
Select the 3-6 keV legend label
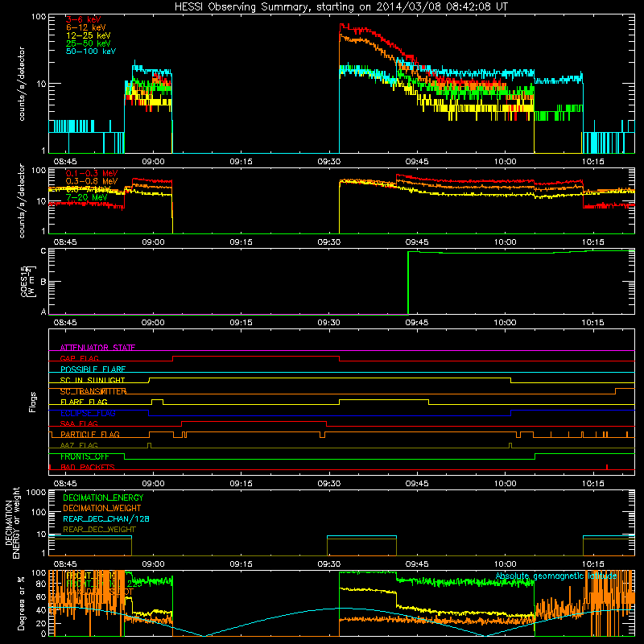[84, 19]
